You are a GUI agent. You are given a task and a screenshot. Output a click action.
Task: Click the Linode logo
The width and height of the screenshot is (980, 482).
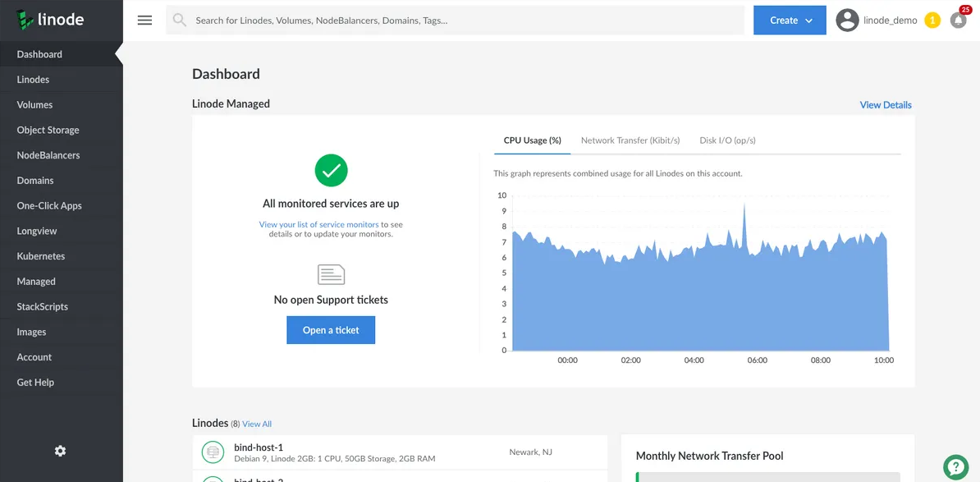pos(50,20)
